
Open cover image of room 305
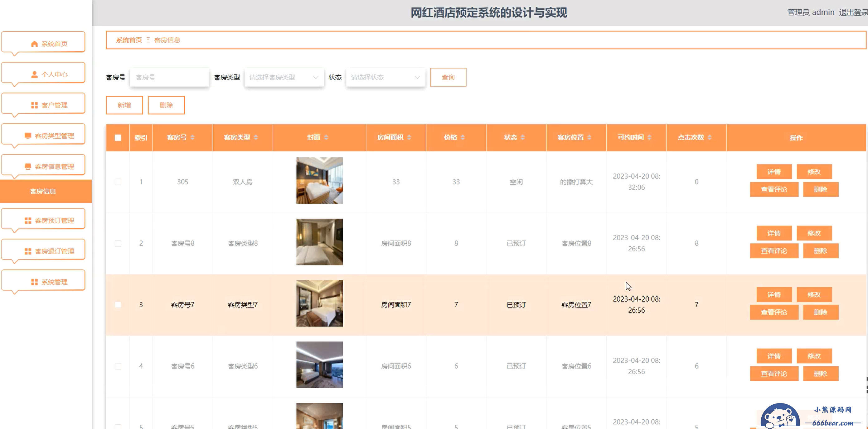click(x=319, y=180)
